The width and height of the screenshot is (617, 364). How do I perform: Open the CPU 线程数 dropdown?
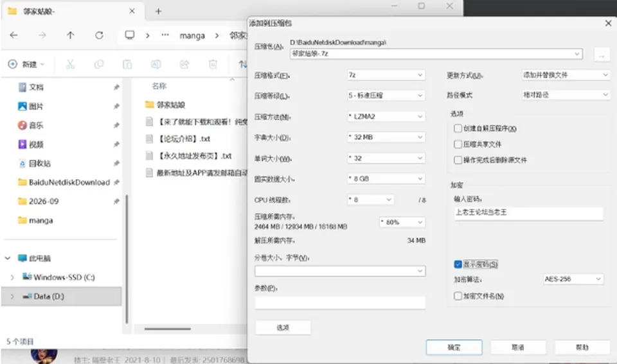tap(370, 200)
